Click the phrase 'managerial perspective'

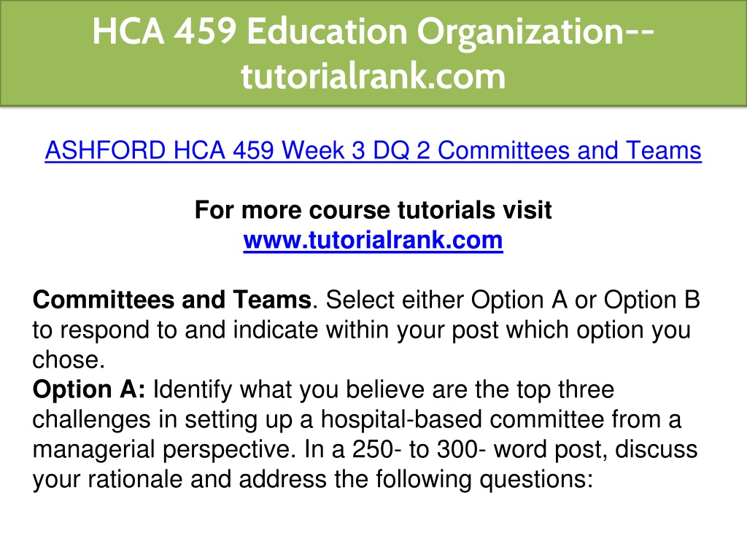[x=160, y=449]
